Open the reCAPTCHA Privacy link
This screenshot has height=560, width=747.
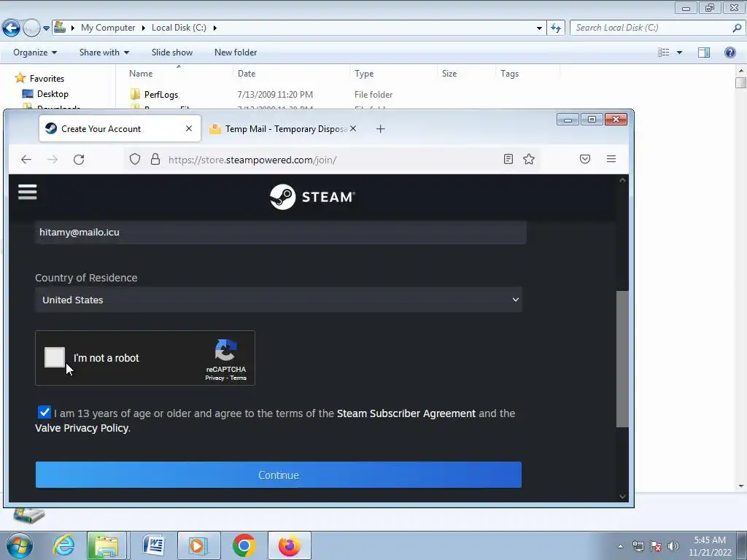pyautogui.click(x=214, y=378)
